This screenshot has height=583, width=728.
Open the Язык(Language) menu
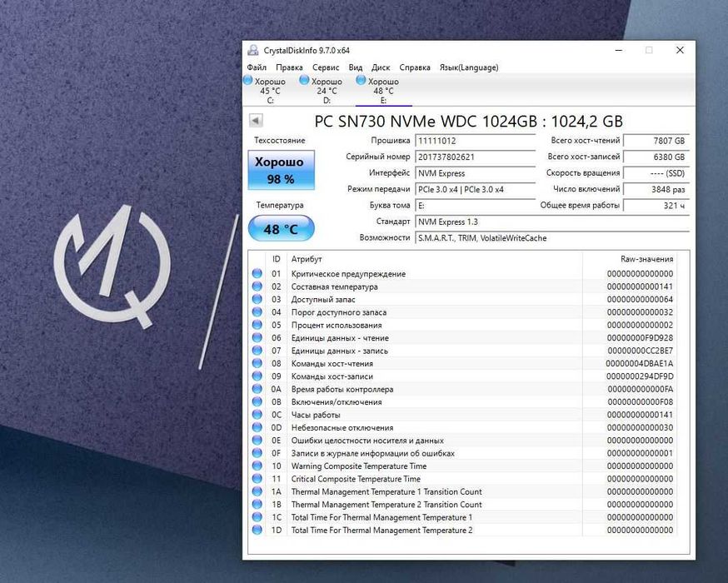click(x=469, y=67)
